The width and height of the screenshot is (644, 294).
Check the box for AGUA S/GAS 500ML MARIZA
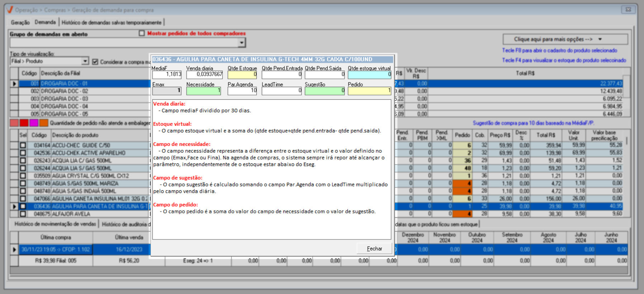click(x=23, y=183)
